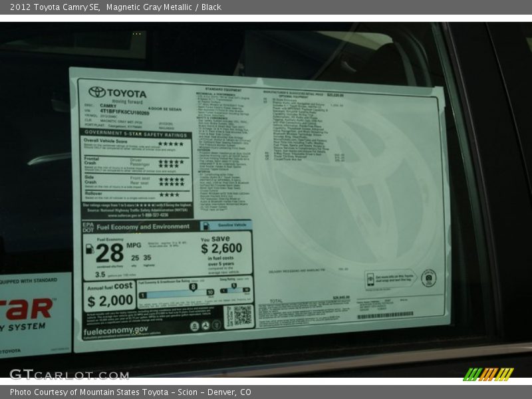Viewport: 532px width, 399px height.
Task: Select the EPA DOT emblem on fuel label
Action: click(x=87, y=225)
